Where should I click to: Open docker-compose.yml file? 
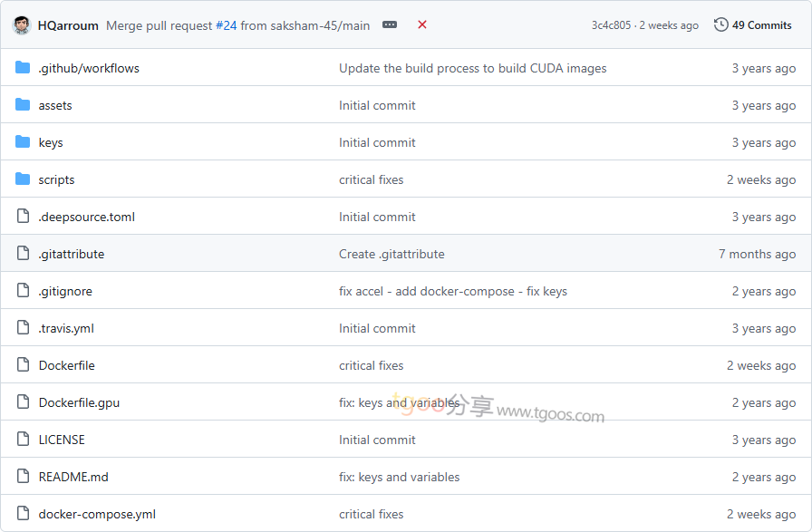[97, 514]
